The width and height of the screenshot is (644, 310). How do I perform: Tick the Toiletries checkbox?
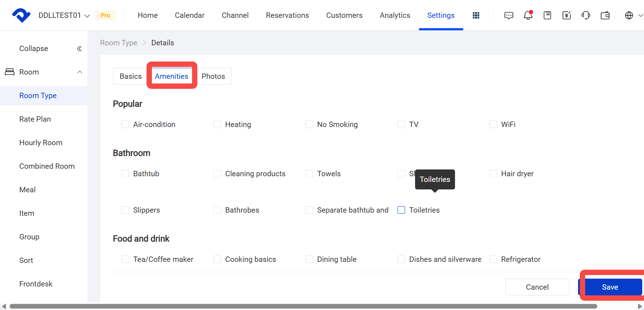[401, 210]
